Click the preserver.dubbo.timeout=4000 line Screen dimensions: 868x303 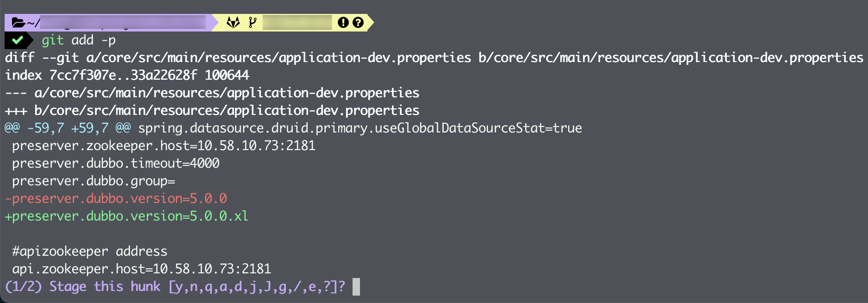click(116, 163)
